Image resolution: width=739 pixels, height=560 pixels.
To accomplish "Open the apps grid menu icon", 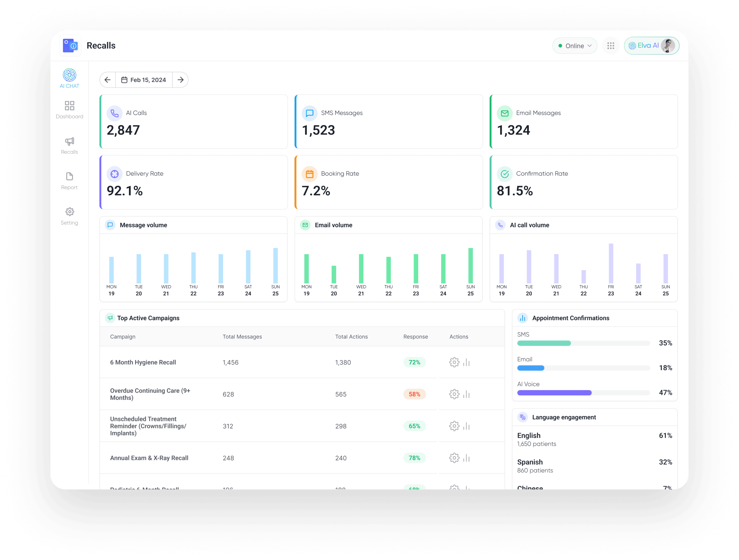I will click(x=611, y=46).
